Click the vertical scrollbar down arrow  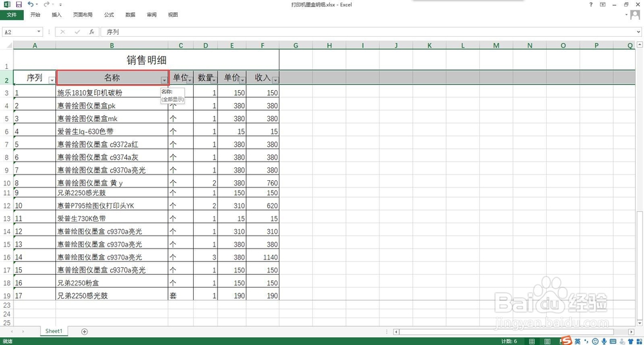pyautogui.click(x=639, y=323)
